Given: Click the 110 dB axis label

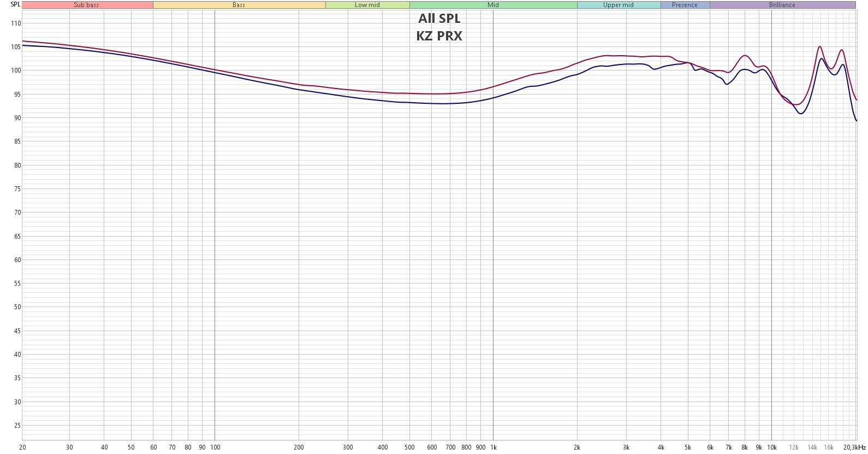Looking at the screenshot, I should (16, 23).
